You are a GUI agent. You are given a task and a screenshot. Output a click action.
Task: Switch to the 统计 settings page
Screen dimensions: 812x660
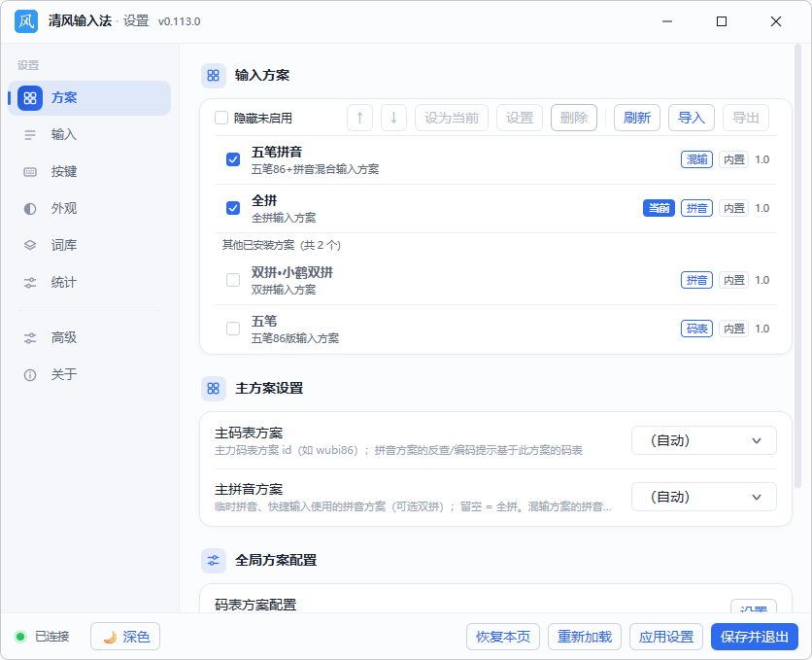[x=89, y=283]
